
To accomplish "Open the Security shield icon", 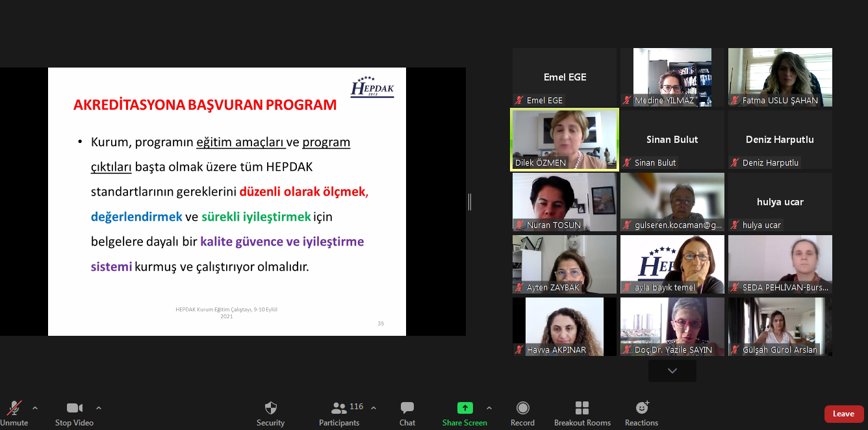I will tap(270, 408).
